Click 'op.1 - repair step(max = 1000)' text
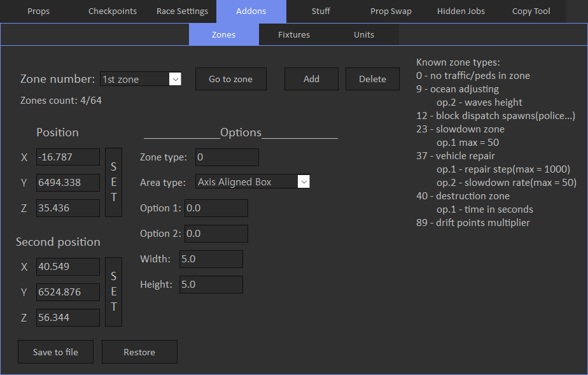 (x=503, y=169)
